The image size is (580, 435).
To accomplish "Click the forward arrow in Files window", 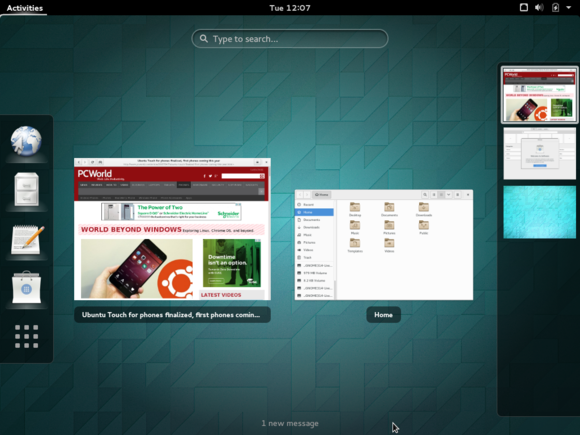I will tap(307, 195).
